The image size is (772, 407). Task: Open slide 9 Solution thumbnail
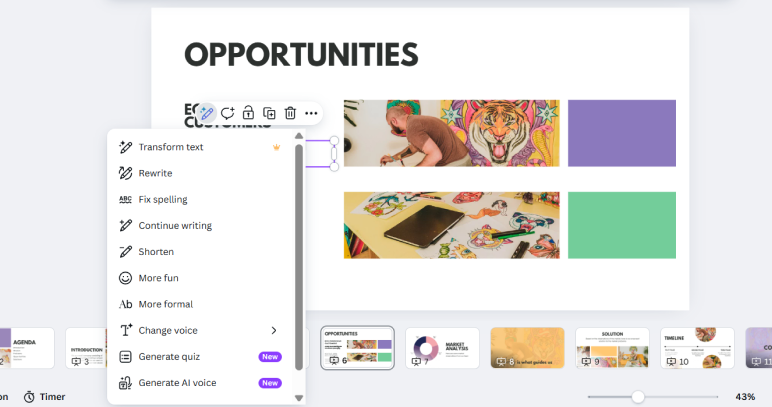(x=612, y=348)
